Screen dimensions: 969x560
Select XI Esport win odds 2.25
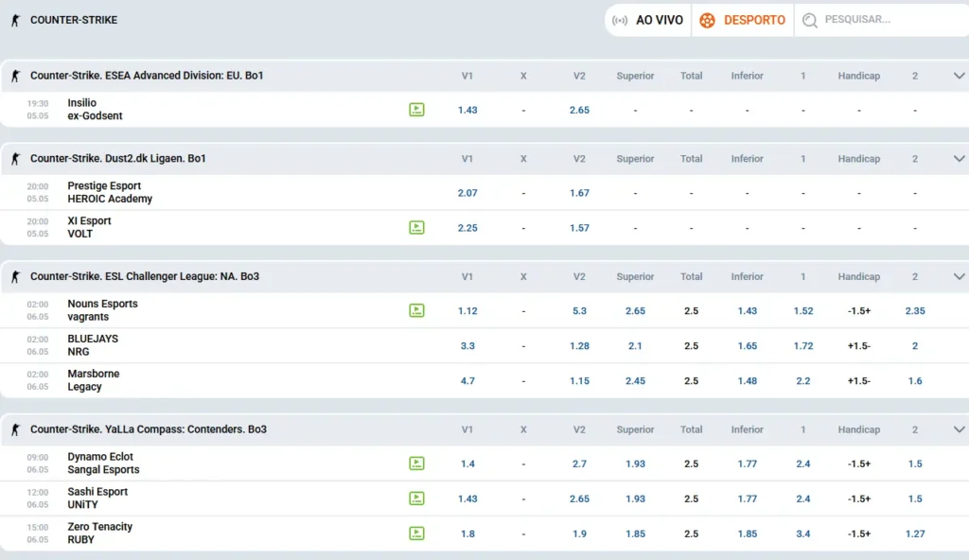coord(467,228)
